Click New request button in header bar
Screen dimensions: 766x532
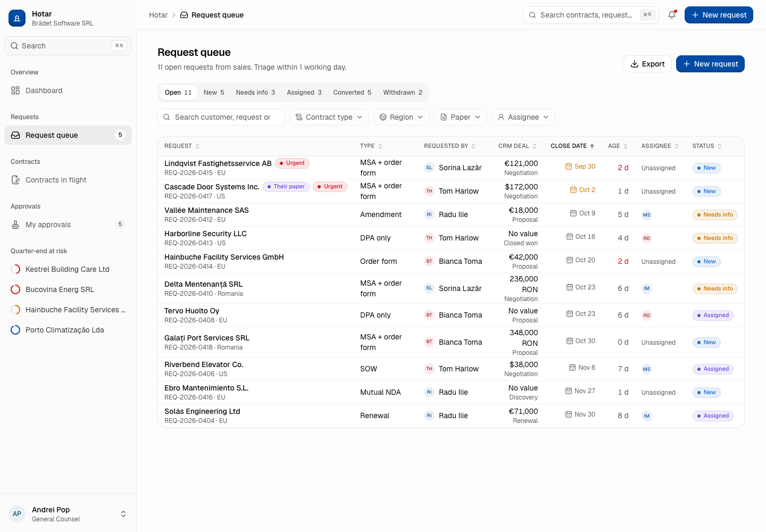(x=719, y=15)
